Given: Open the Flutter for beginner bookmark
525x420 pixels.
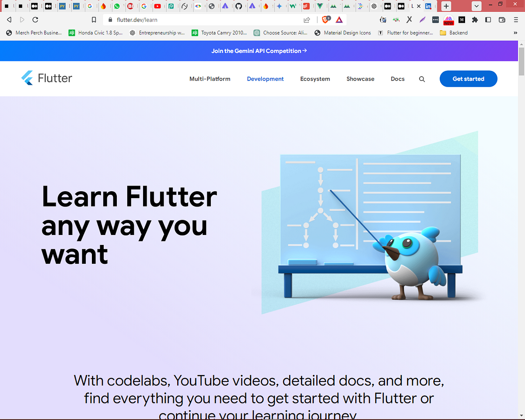Looking at the screenshot, I should point(406,33).
